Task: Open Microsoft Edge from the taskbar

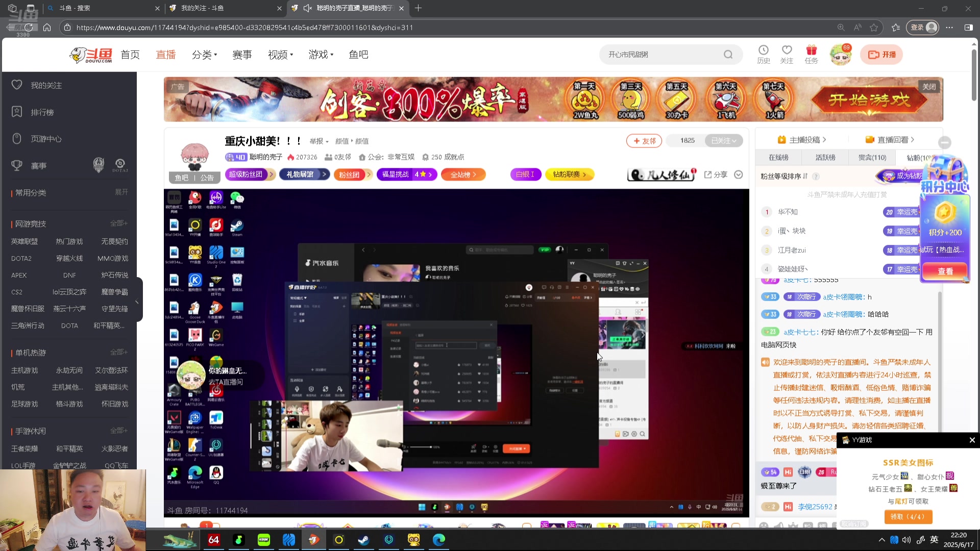Action: pyautogui.click(x=439, y=540)
